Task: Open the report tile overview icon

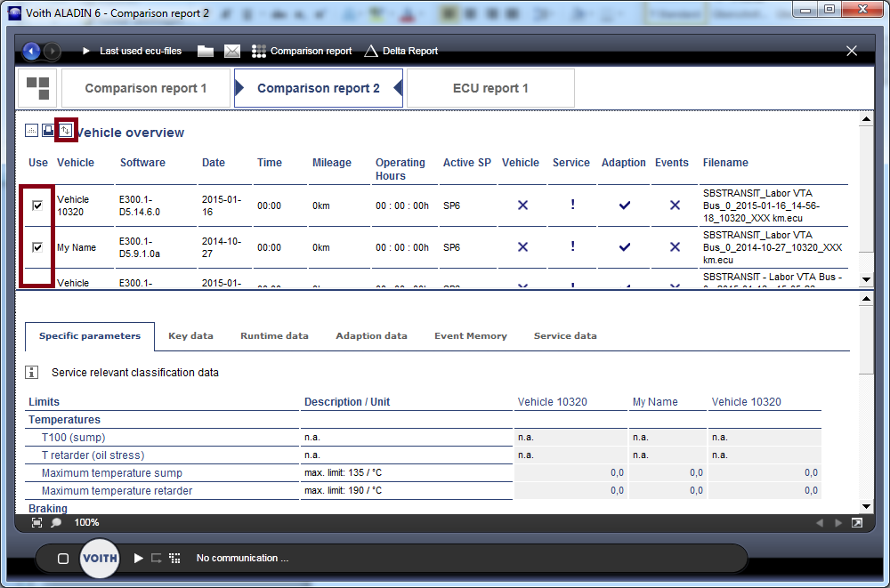Action: (38, 88)
